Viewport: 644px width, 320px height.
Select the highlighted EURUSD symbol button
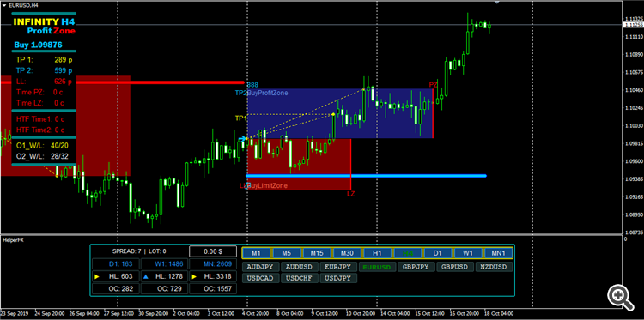pyautogui.click(x=378, y=267)
